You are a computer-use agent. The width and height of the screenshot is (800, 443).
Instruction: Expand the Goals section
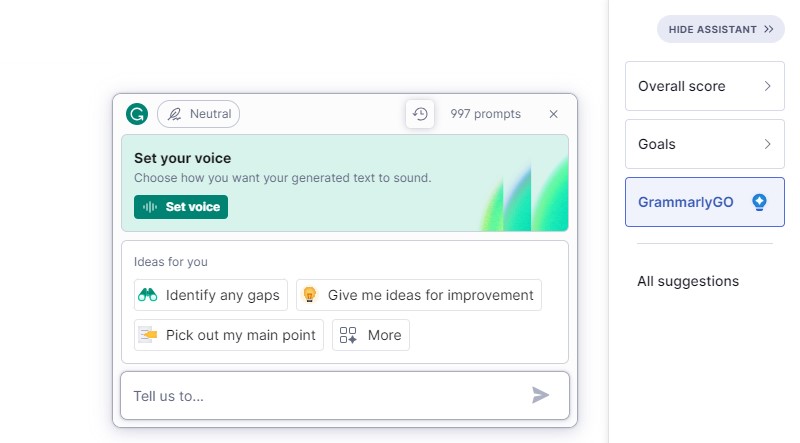click(x=704, y=144)
